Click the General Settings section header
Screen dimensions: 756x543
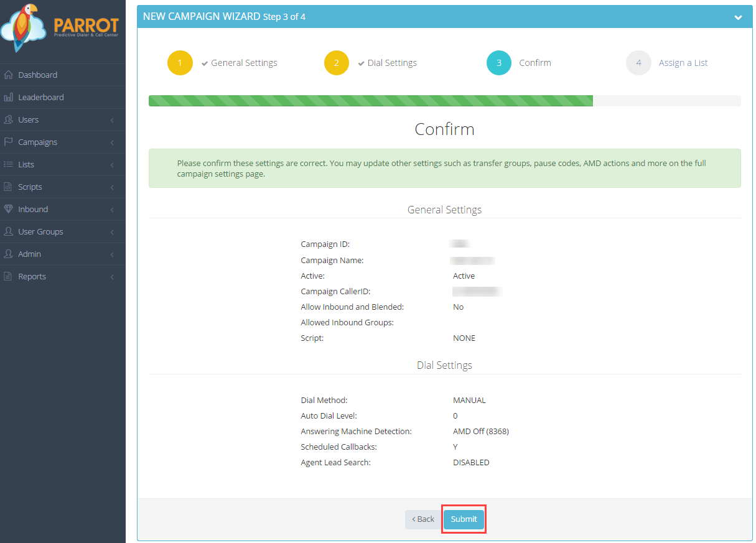pyautogui.click(x=444, y=210)
